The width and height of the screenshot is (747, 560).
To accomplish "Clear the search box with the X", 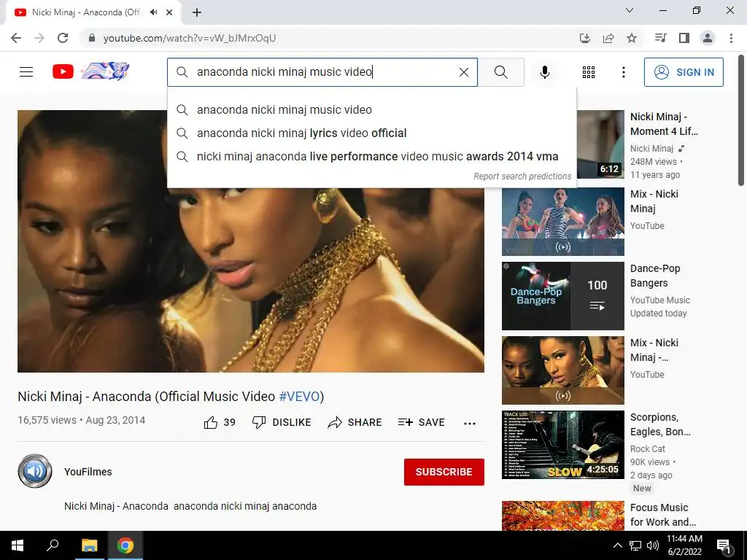I will pyautogui.click(x=463, y=72).
